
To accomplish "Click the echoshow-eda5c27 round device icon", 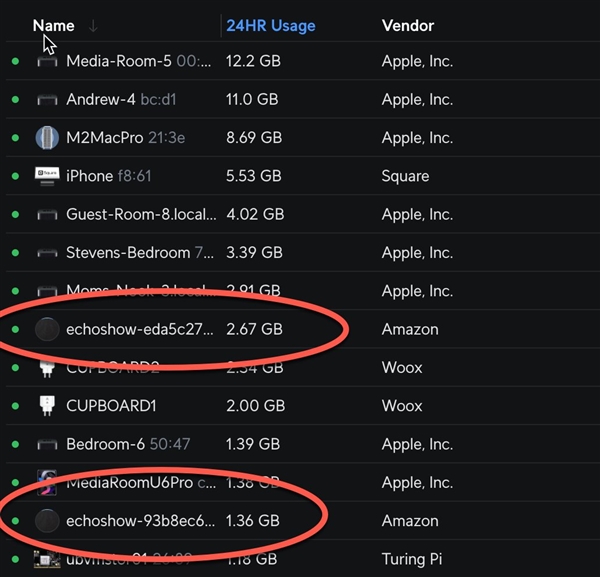I will [x=47, y=329].
